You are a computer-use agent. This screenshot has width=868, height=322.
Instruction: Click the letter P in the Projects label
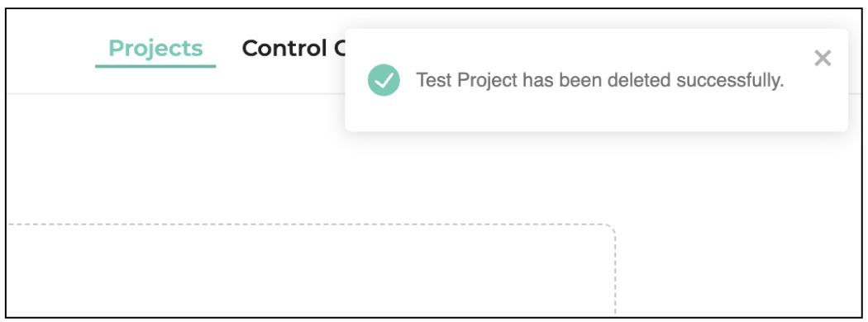tap(116, 48)
